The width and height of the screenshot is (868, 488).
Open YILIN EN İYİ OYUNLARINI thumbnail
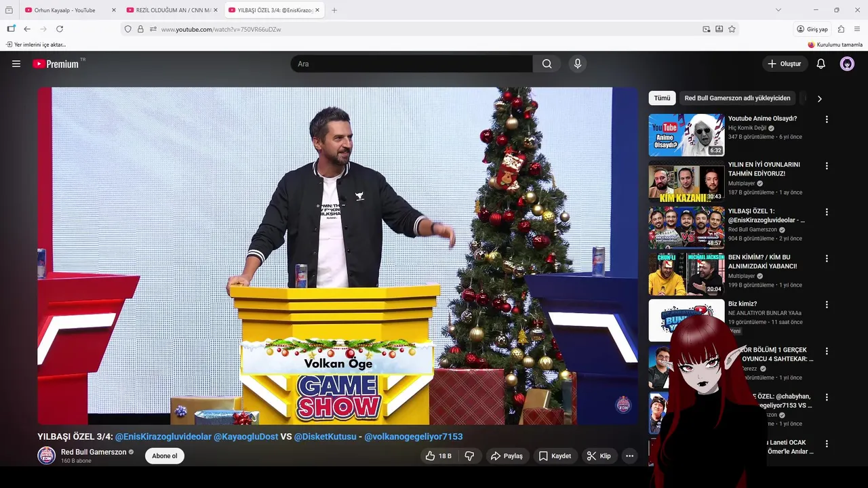(x=686, y=181)
